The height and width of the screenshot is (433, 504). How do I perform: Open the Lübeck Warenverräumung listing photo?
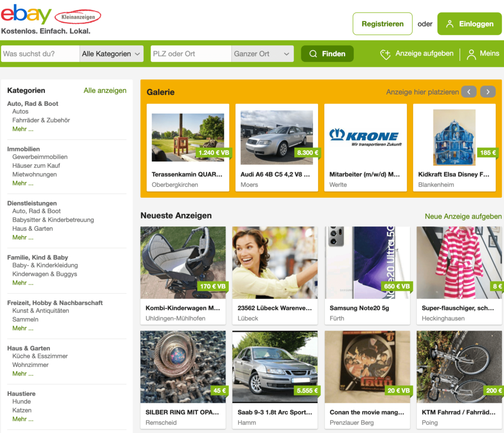click(x=275, y=262)
